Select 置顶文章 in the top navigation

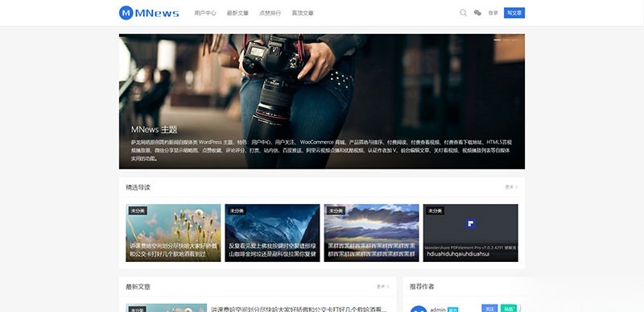303,13
